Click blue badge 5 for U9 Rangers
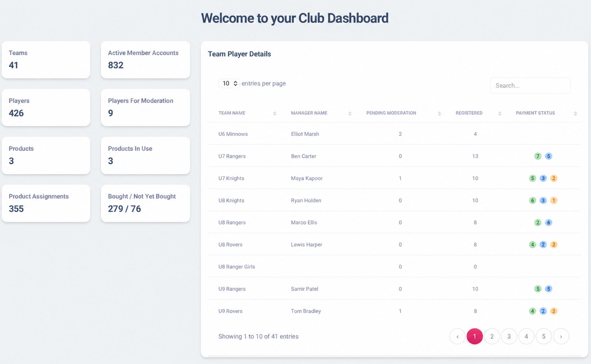591x364 pixels. pos(549,289)
